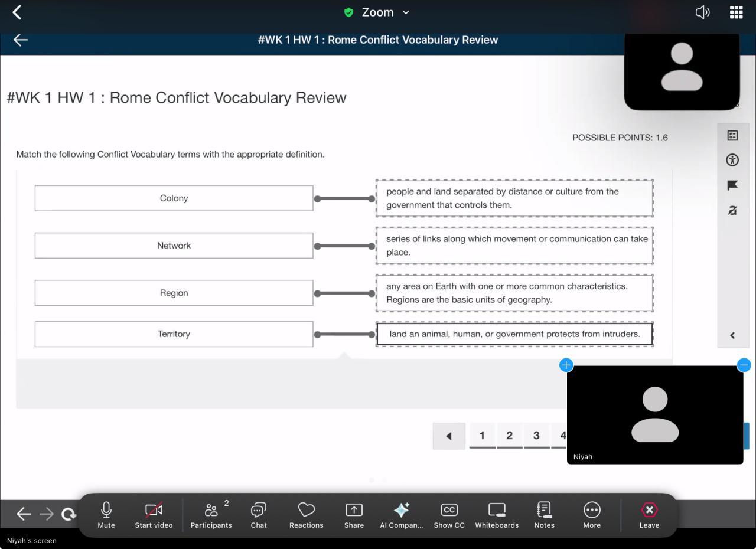Jump to question 3

(x=536, y=436)
